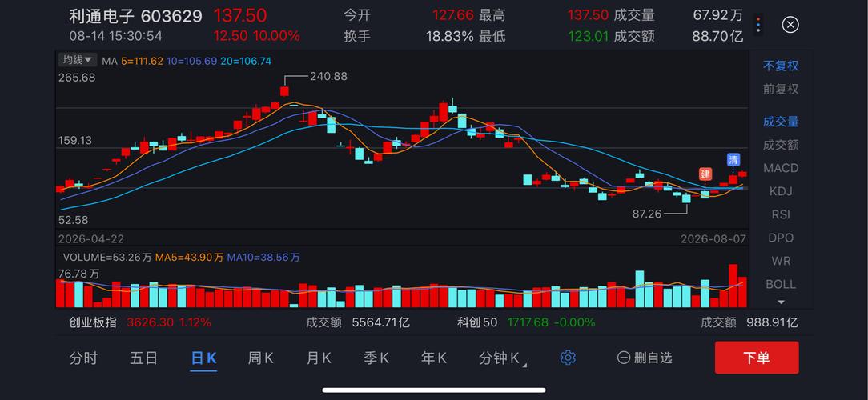This screenshot has height=400, width=868.
Task: Select 不复权 price adjustment option
Action: [x=781, y=66]
